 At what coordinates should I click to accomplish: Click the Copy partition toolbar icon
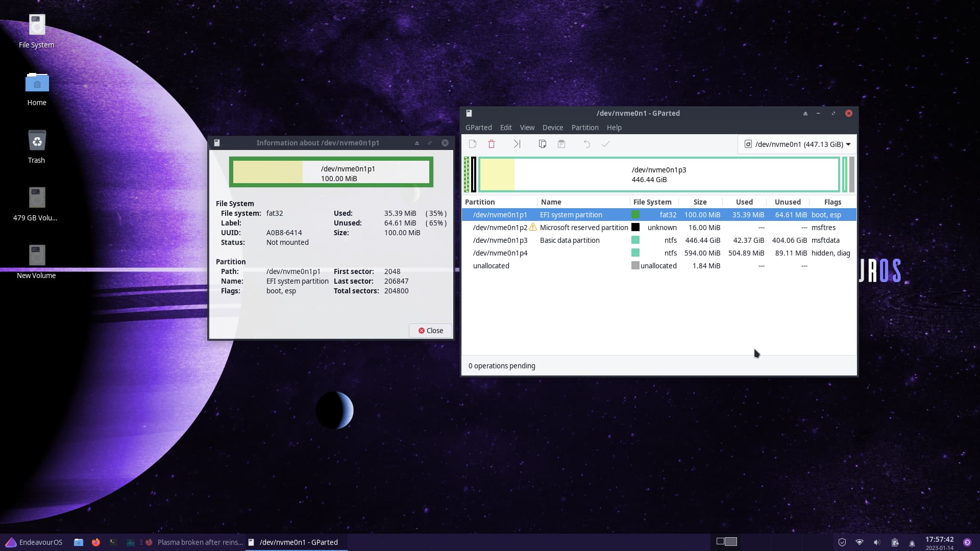coord(543,144)
